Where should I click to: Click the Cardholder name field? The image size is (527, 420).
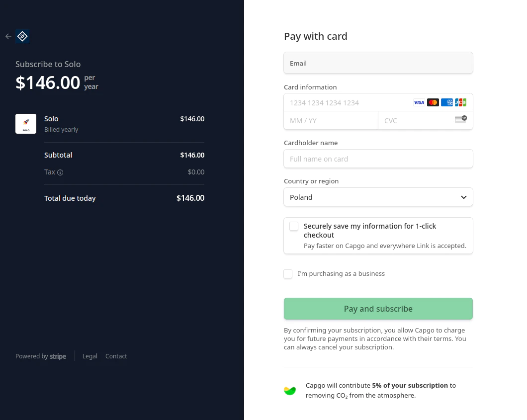pyautogui.click(x=378, y=159)
